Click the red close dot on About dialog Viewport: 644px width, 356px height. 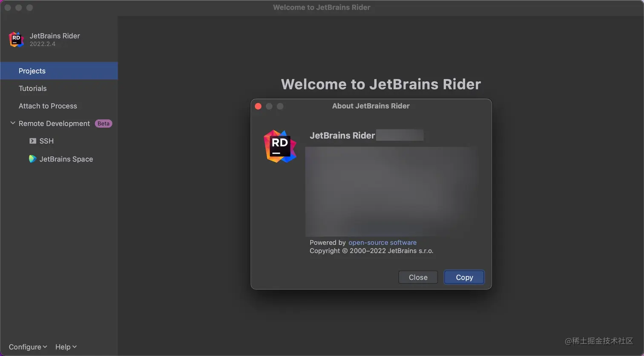(258, 106)
